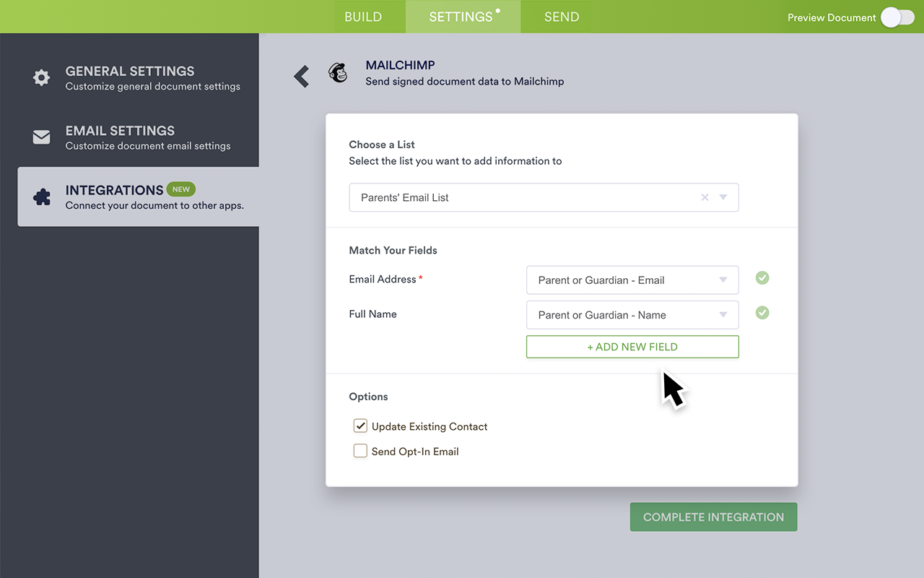924x578 pixels.
Task: Open the Parent or Guardian - Name dropdown
Action: tap(723, 314)
